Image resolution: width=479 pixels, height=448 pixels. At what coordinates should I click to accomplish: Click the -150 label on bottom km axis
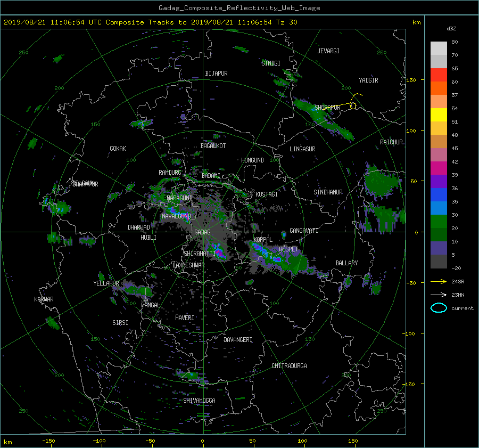click(48, 441)
